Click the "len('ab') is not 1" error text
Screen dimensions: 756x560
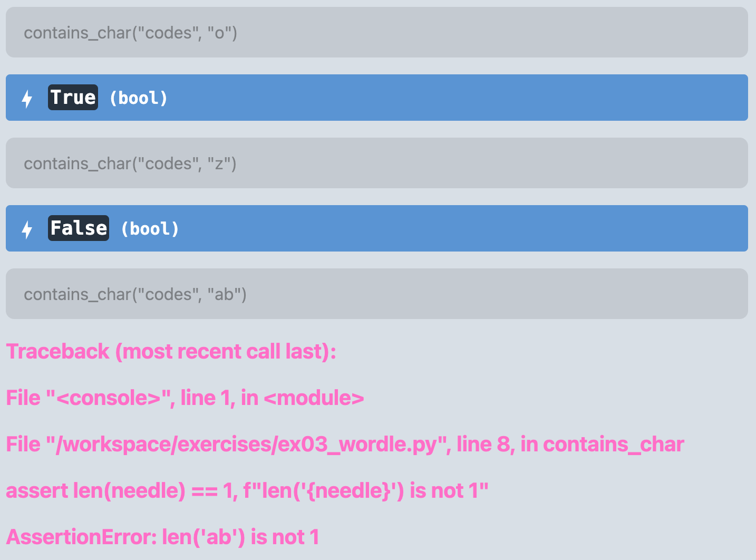pyautogui.click(x=240, y=537)
